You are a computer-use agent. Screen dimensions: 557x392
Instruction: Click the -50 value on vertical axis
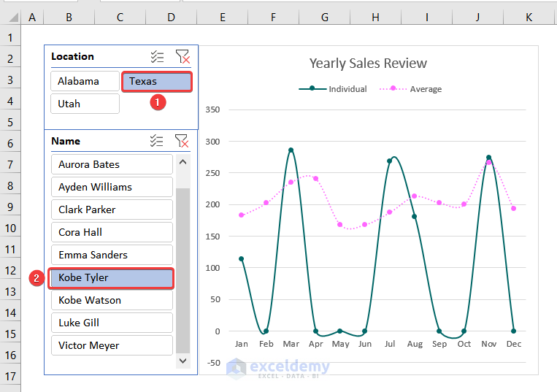[x=213, y=363]
